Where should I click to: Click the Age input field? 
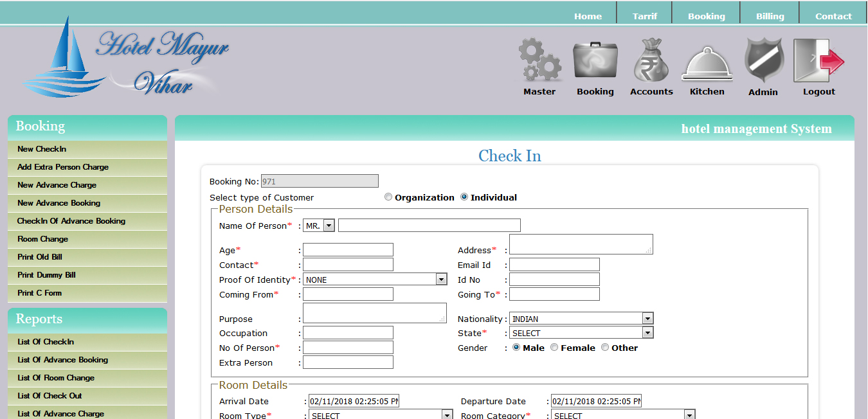[x=348, y=250]
